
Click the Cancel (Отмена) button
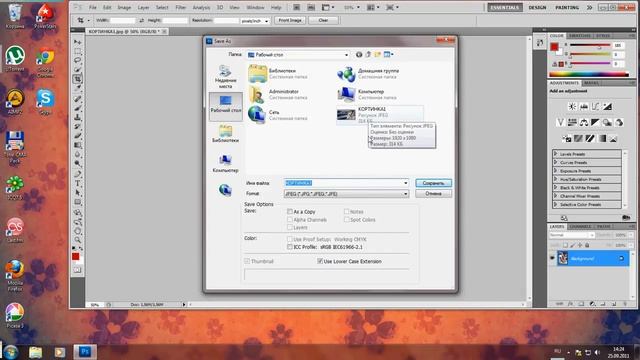pos(433,193)
